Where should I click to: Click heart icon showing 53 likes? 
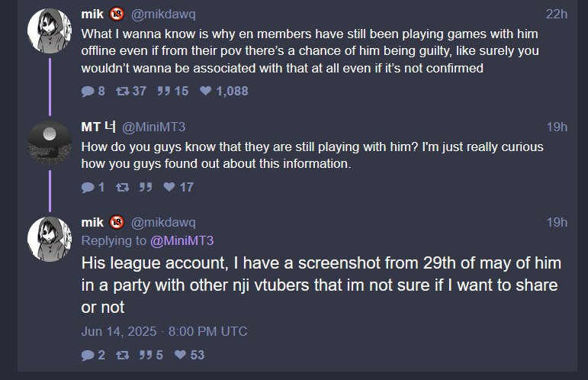[181, 354]
